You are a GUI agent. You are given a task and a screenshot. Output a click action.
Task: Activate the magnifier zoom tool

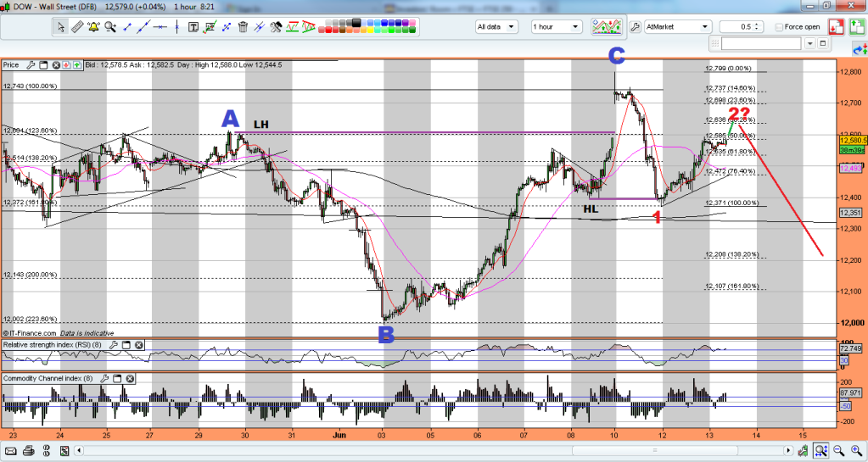click(x=110, y=26)
